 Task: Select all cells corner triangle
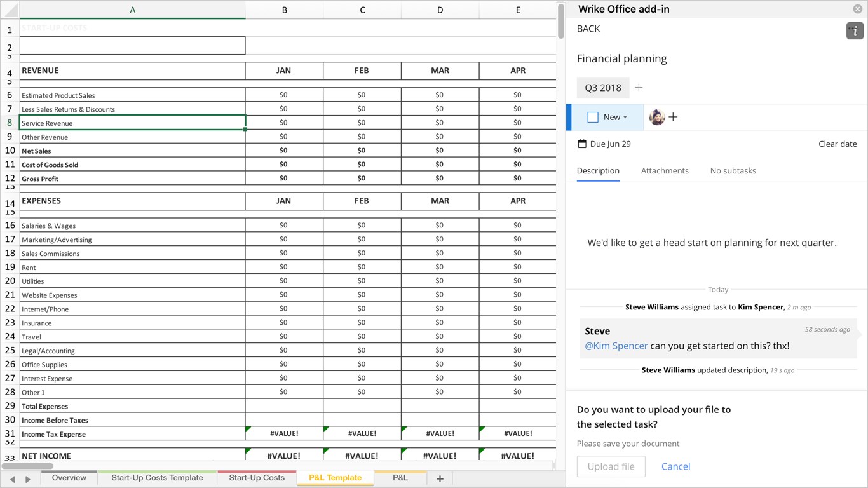tap(10, 10)
